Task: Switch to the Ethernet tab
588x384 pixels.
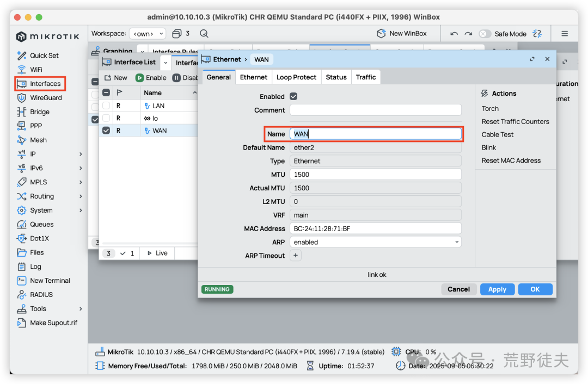Action: 254,77
